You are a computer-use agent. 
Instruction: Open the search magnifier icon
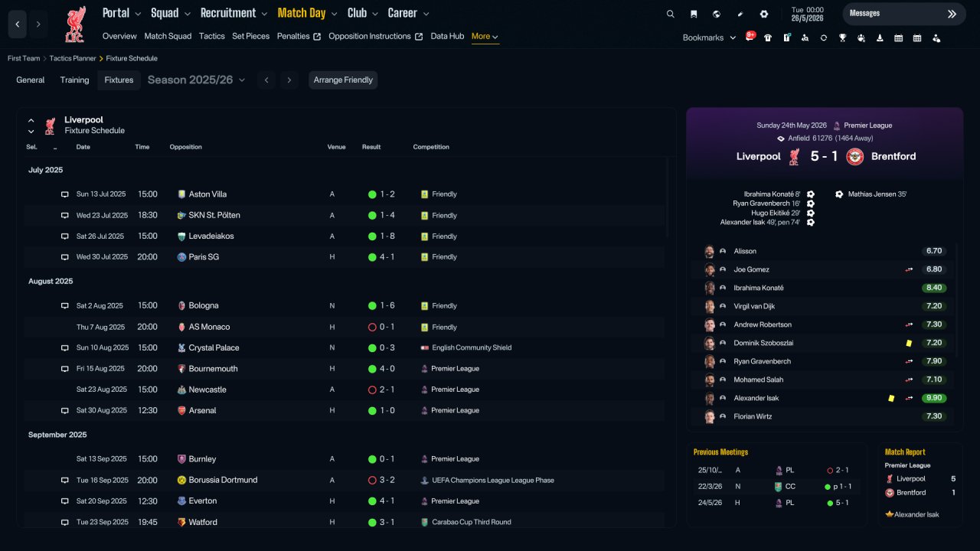tap(671, 14)
